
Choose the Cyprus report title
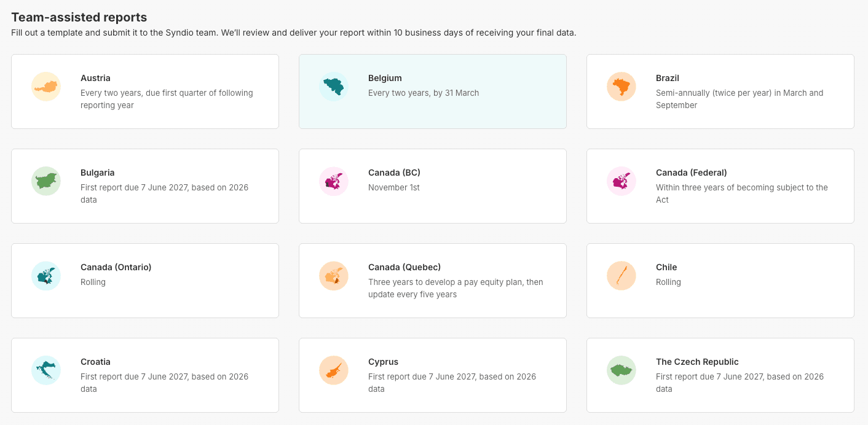(384, 362)
